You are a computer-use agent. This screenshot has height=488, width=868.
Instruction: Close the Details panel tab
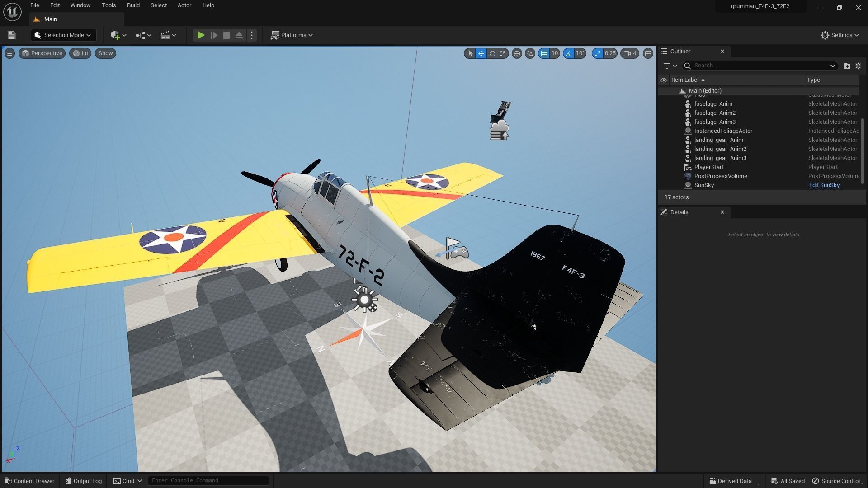pos(722,212)
